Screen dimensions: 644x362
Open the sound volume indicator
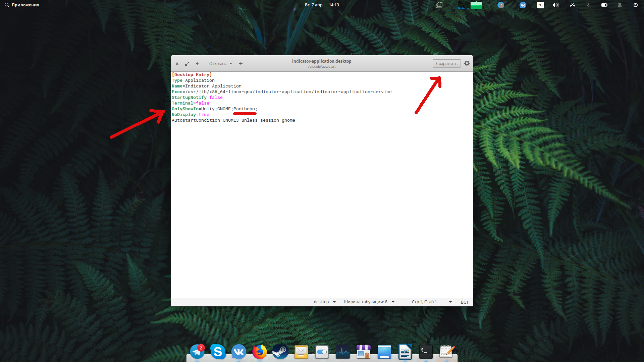pyautogui.click(x=556, y=5)
